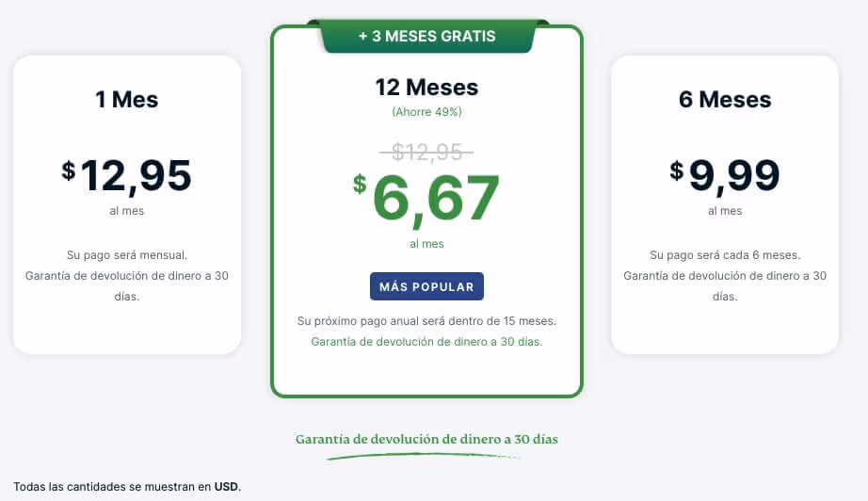
Task: Click the USD currency text
Action: 226,487
